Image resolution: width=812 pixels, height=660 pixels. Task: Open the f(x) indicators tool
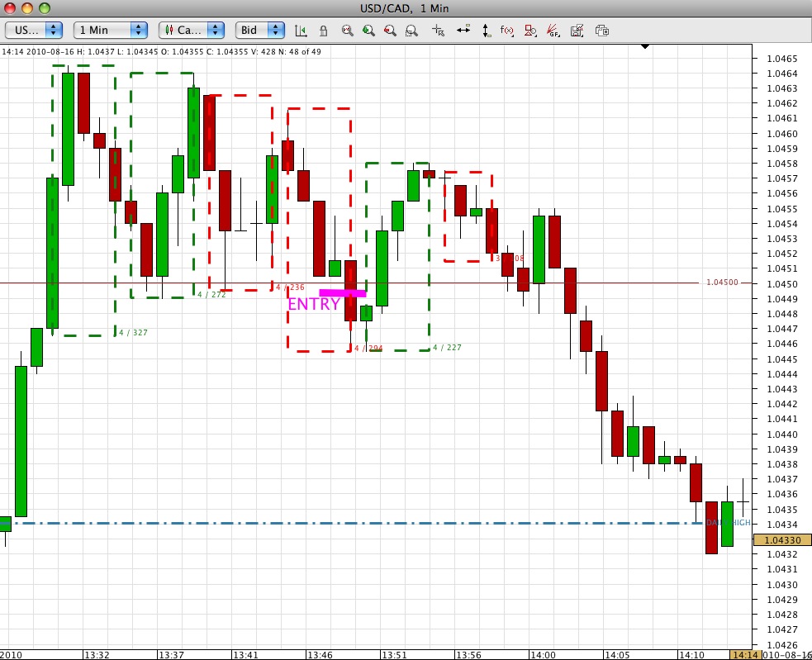coord(507,31)
